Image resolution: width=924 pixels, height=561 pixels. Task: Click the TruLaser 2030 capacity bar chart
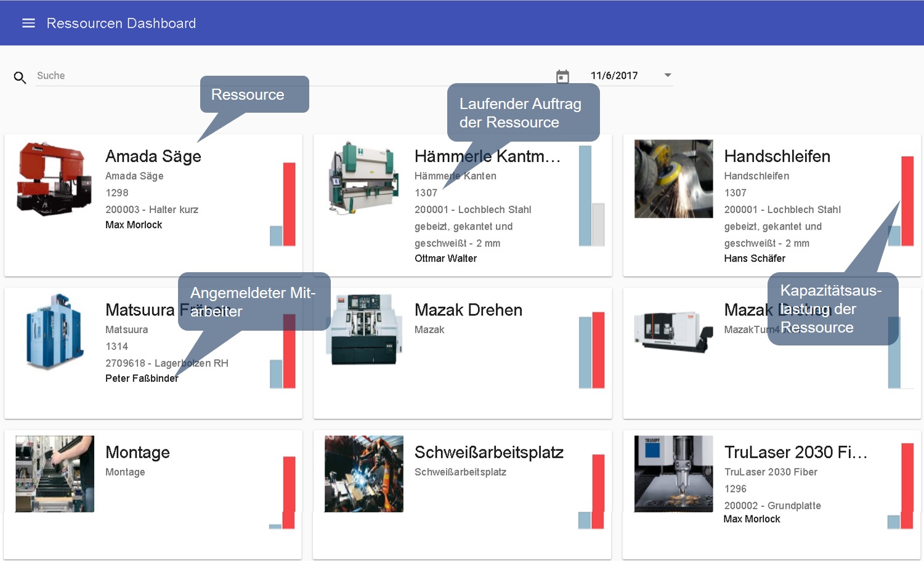(901, 486)
